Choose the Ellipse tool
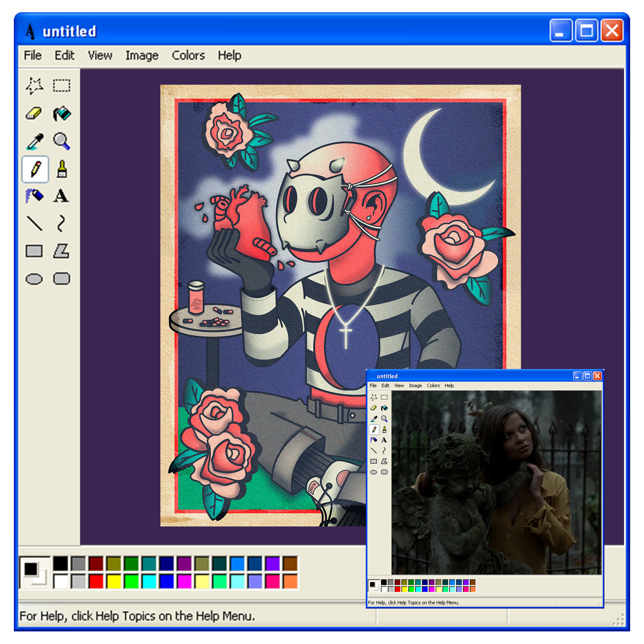644x644 pixels. (x=34, y=279)
